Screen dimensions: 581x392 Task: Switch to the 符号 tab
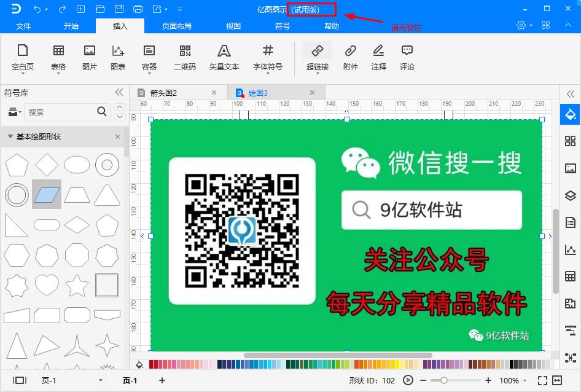282,26
